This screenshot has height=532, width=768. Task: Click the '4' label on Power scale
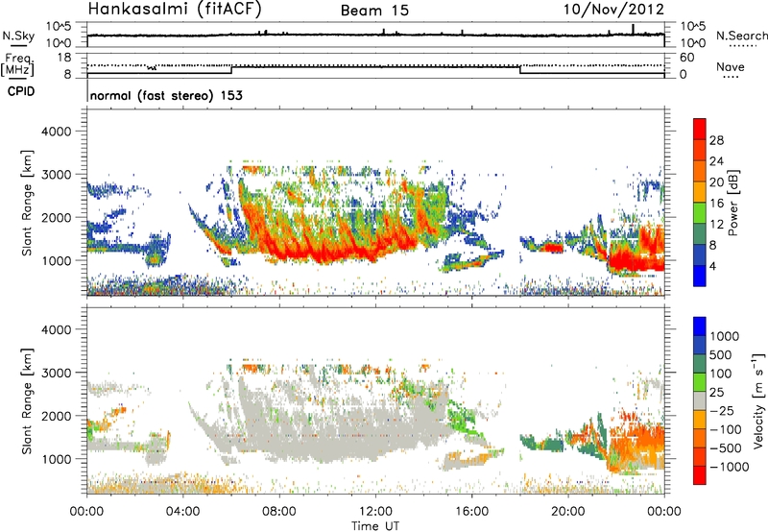(712, 266)
